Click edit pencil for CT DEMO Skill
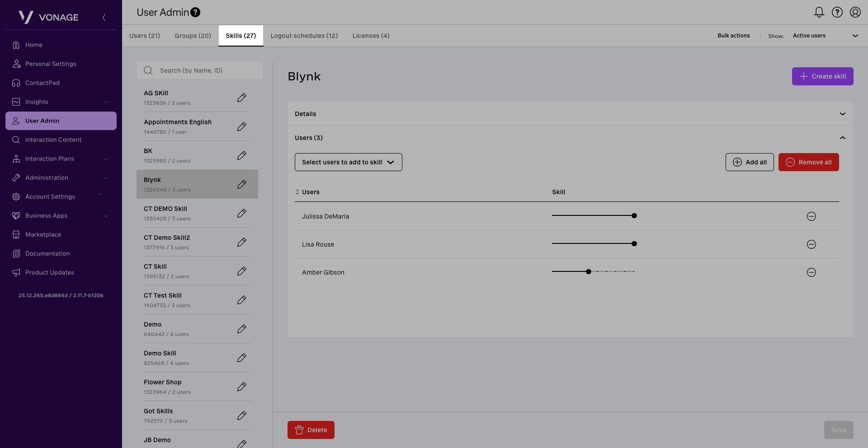Viewport: 868px width, 448px height. coord(242,213)
